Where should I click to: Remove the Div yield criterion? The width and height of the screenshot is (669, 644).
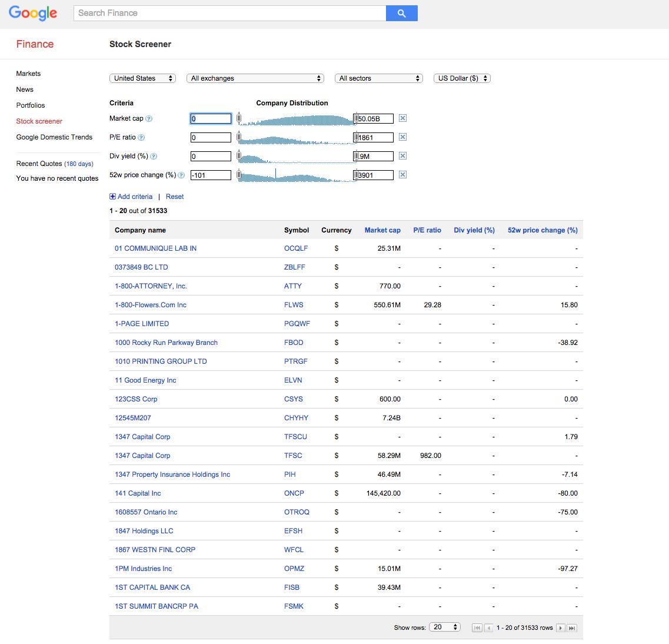(x=402, y=156)
